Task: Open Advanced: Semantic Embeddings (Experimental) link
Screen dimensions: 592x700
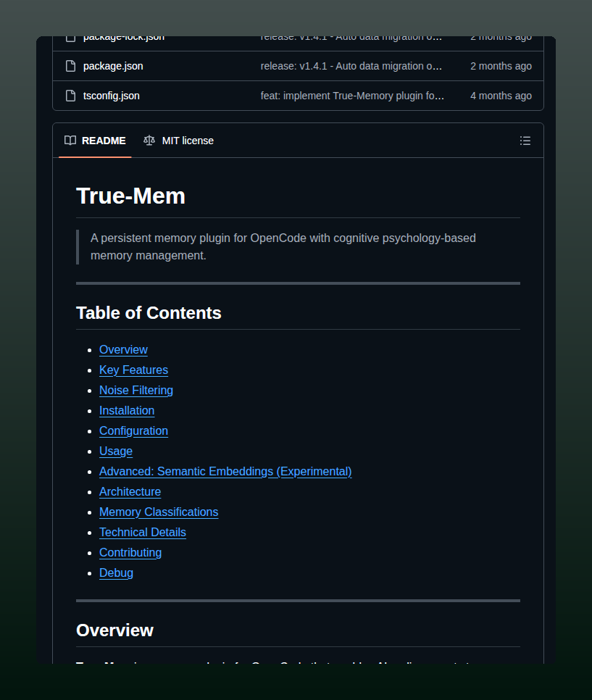Action: click(225, 472)
